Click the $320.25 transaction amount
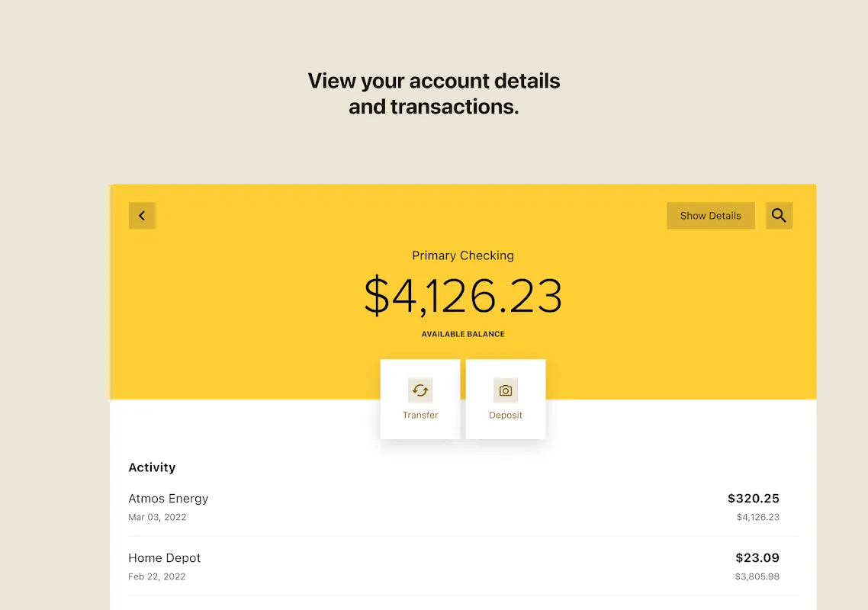The image size is (868, 610). (x=754, y=499)
